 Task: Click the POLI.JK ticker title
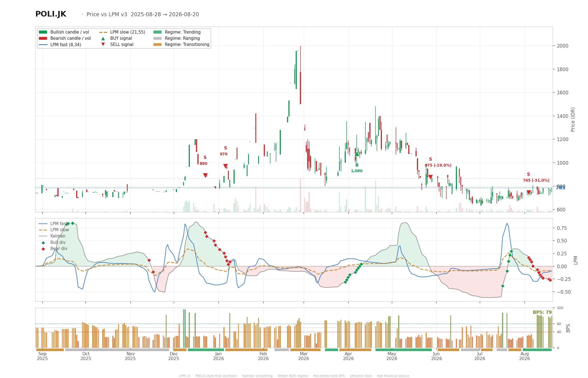pos(51,14)
